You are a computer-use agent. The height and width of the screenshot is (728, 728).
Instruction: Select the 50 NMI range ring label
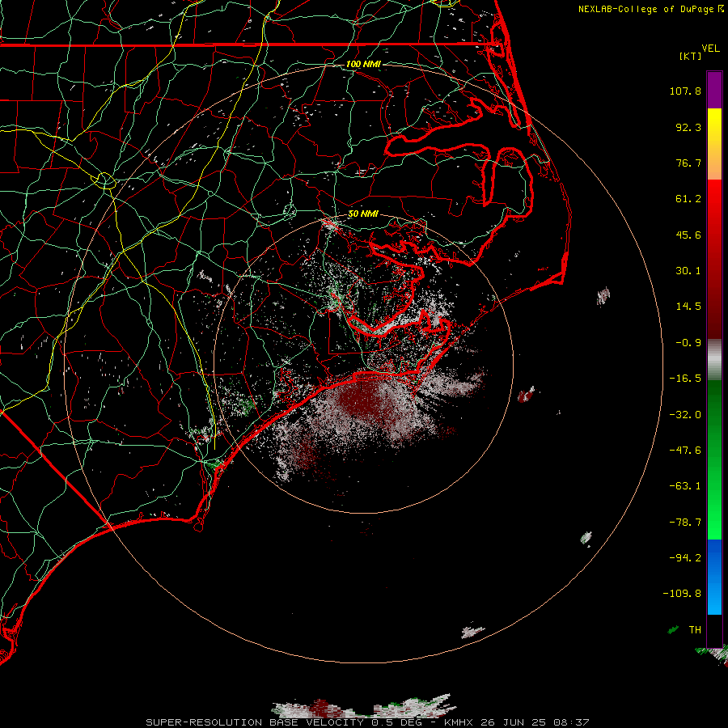tap(363, 214)
